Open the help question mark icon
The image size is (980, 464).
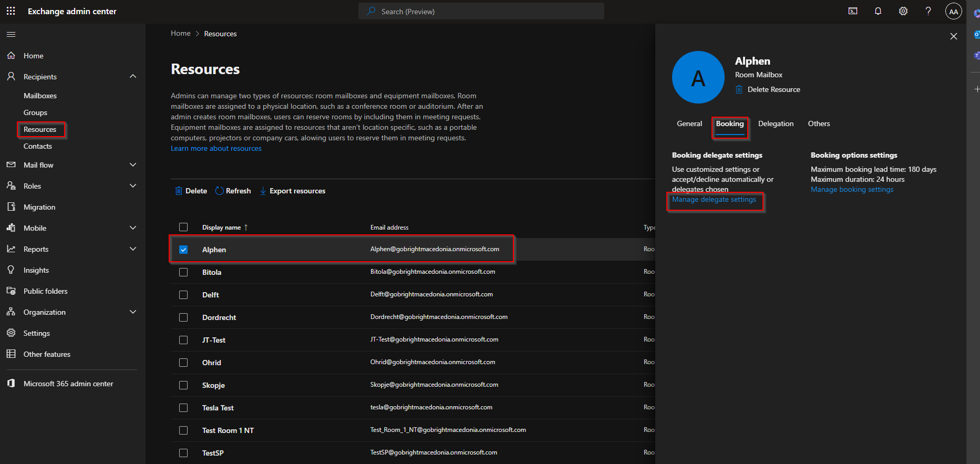click(x=929, y=11)
